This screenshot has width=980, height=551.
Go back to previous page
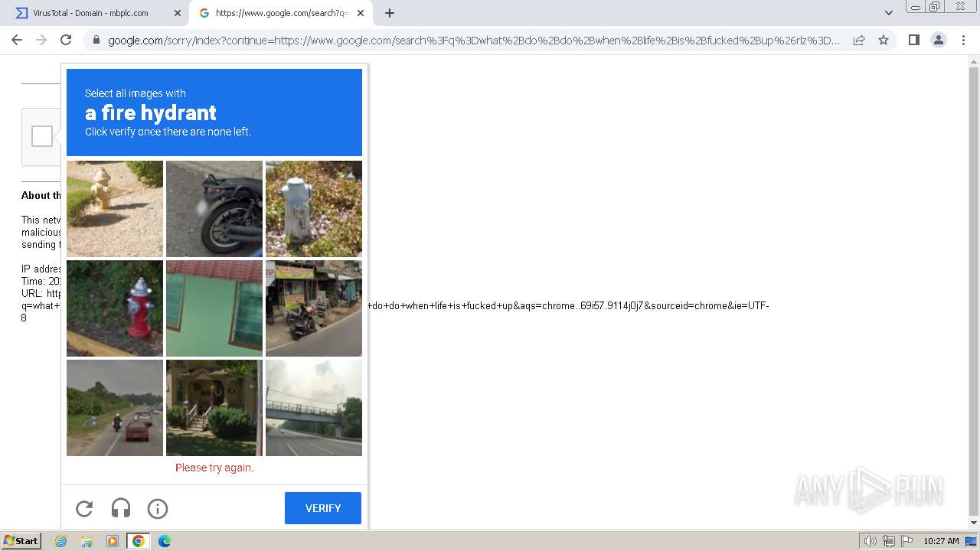pos(17,40)
